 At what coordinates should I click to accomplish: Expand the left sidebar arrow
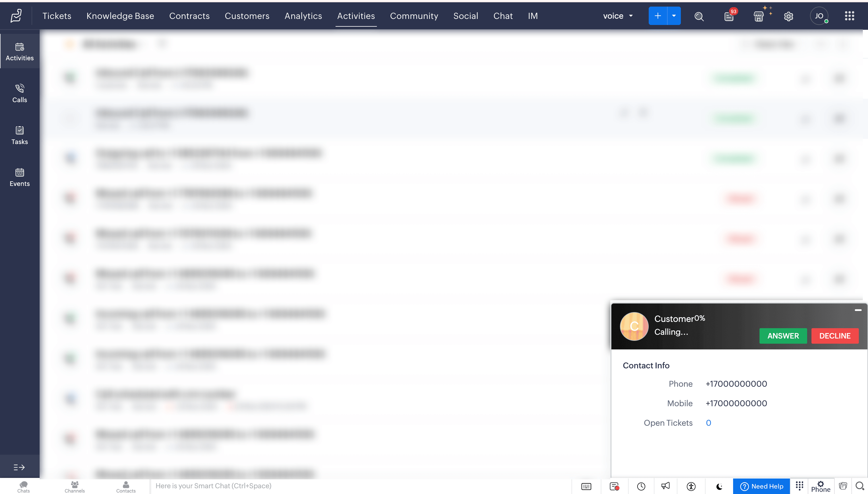coord(19,467)
